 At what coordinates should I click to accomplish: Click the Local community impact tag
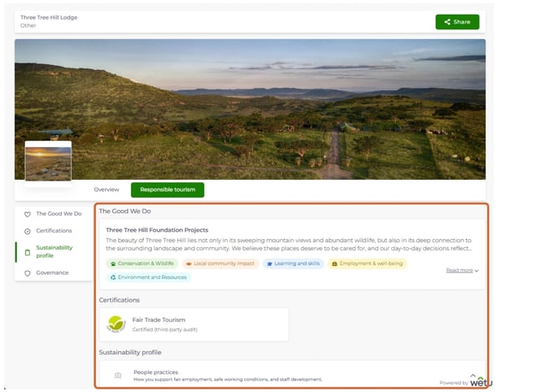click(x=220, y=264)
